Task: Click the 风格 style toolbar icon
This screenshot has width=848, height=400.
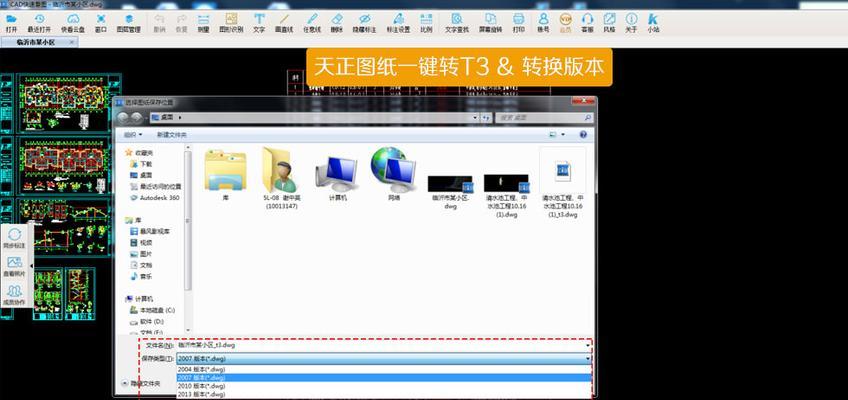Action: [610, 23]
